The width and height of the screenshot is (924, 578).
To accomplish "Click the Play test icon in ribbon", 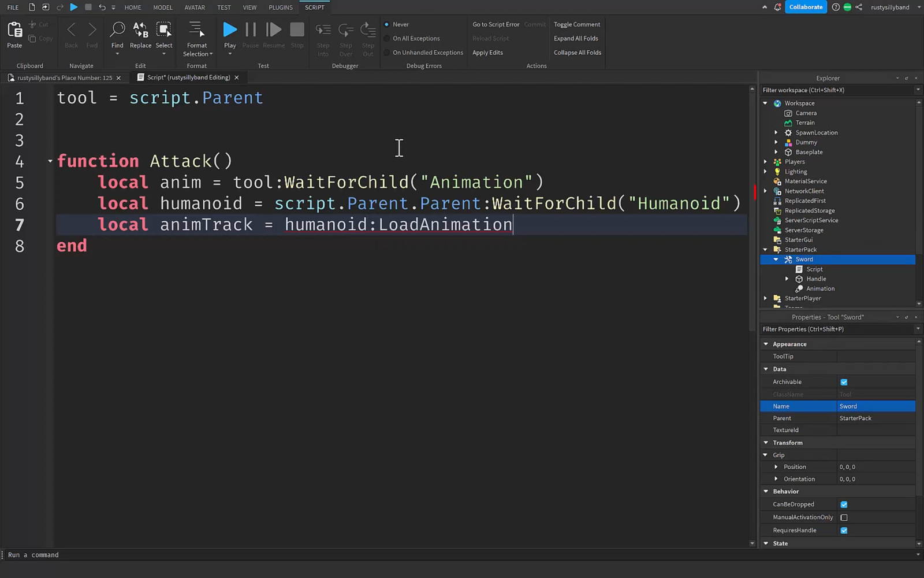I will (x=230, y=30).
